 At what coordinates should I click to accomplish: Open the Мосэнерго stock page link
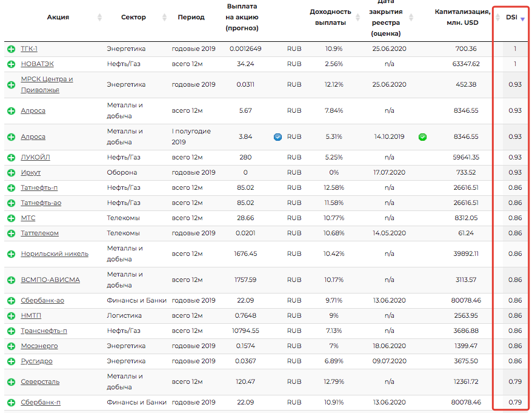(x=39, y=346)
